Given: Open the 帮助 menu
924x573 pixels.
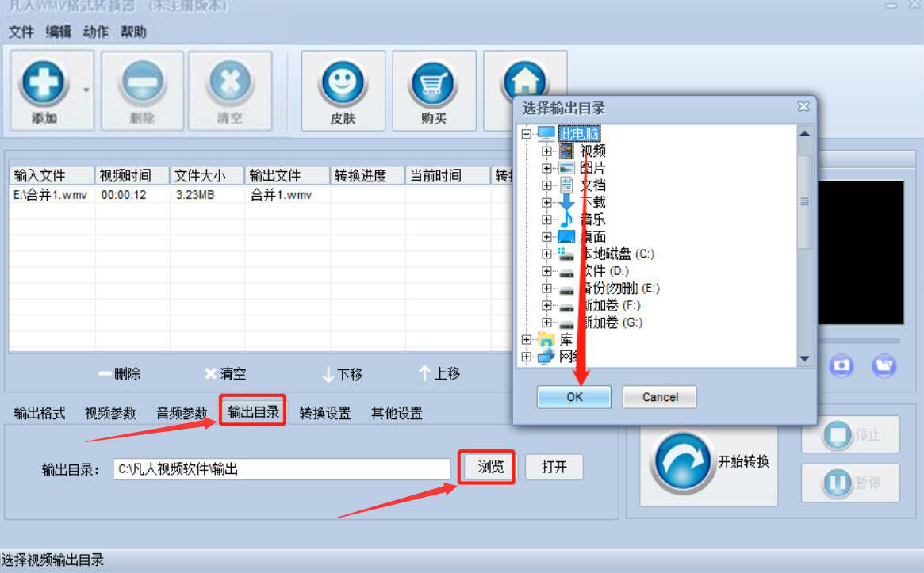Looking at the screenshot, I should [x=133, y=32].
